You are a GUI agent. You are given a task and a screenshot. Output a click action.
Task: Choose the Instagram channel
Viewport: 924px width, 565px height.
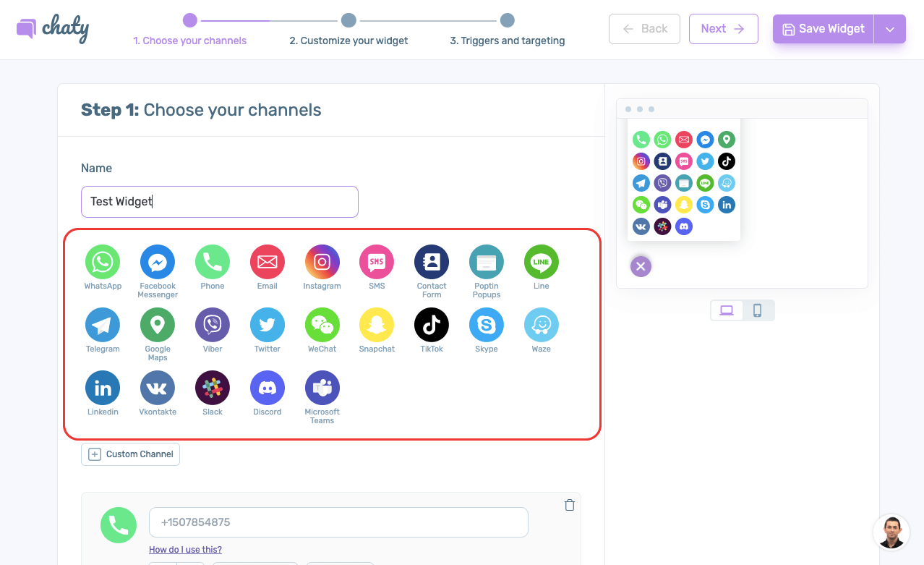coord(322,262)
